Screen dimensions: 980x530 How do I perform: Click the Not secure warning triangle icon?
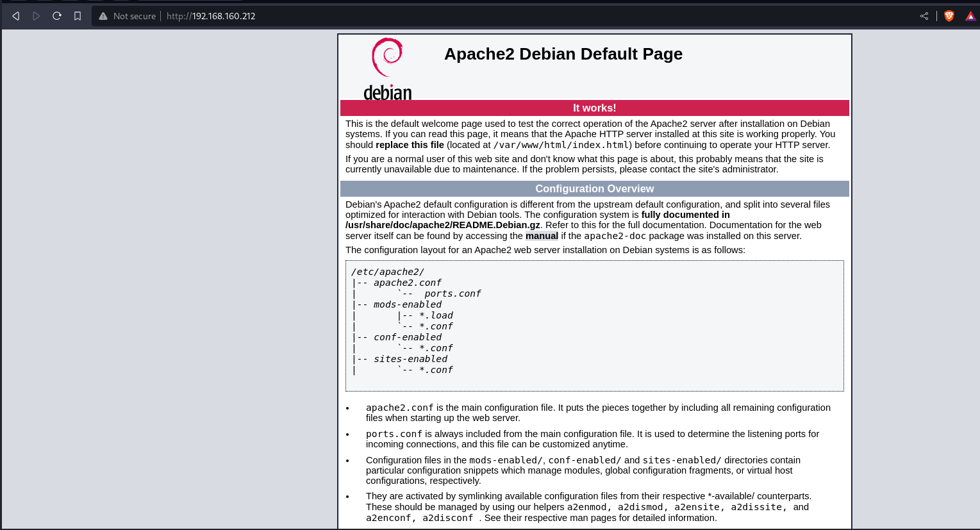coord(103,16)
